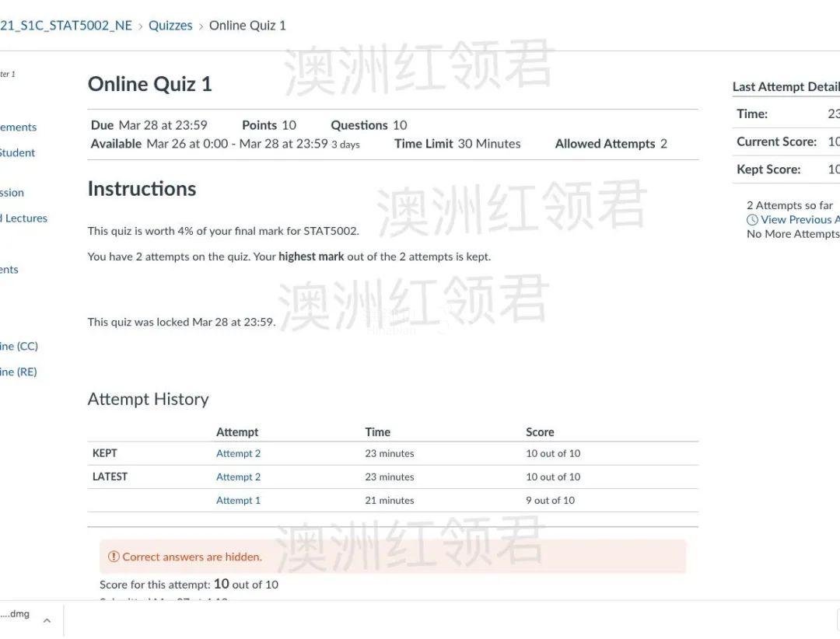Screen dimensions: 840x639
Task: Click the Attempt History heading
Action: coord(148,399)
